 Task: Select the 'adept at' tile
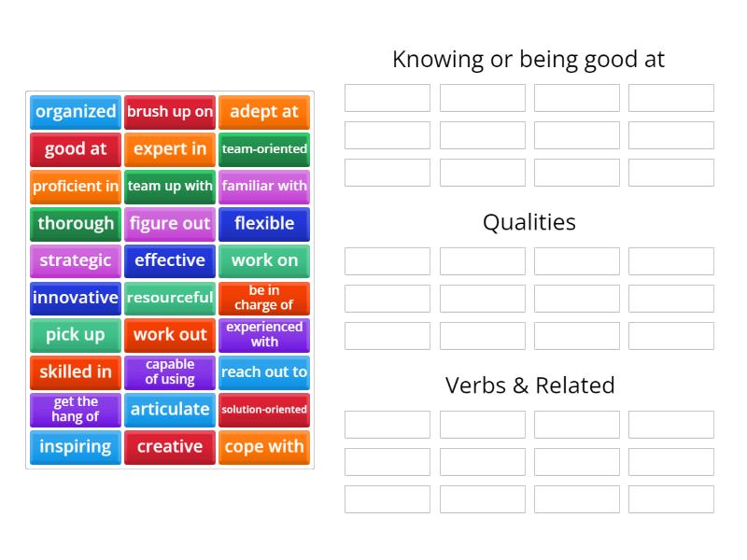(x=264, y=112)
